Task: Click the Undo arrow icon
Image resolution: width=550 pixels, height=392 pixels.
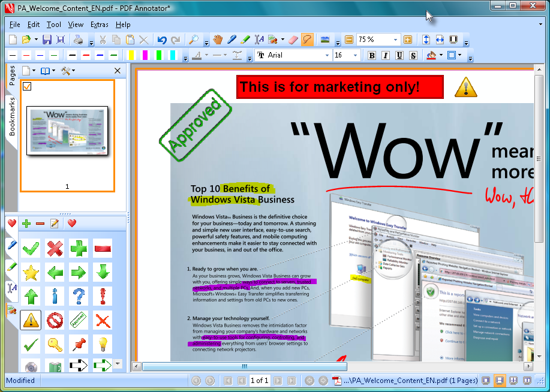Action: [162, 40]
